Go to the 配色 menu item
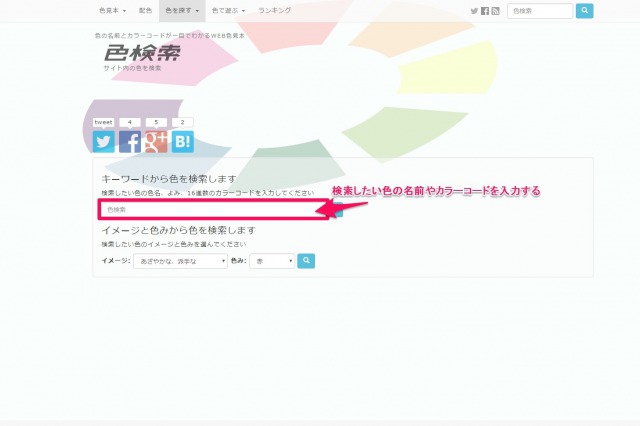 point(146,10)
